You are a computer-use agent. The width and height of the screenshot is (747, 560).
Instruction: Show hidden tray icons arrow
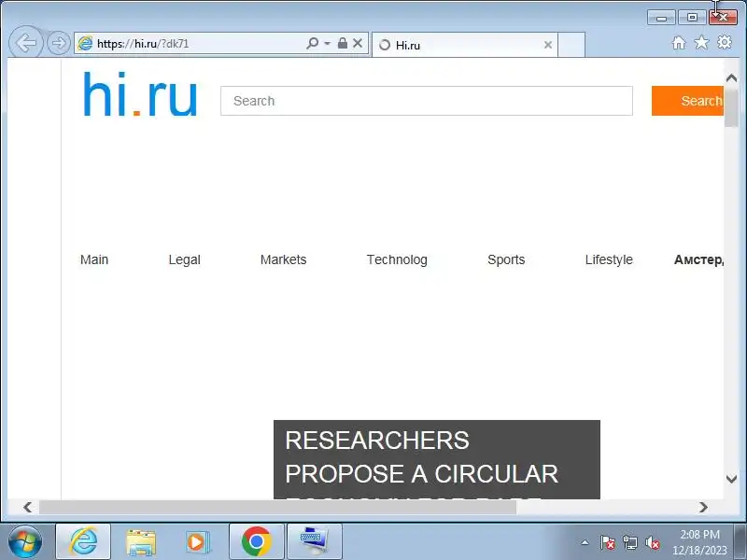pyautogui.click(x=585, y=542)
